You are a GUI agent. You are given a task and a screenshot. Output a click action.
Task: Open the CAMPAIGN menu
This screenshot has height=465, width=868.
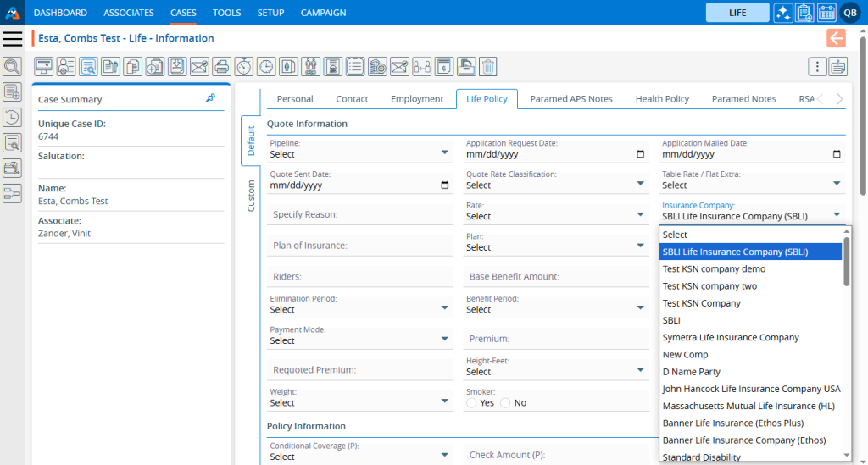pos(323,13)
